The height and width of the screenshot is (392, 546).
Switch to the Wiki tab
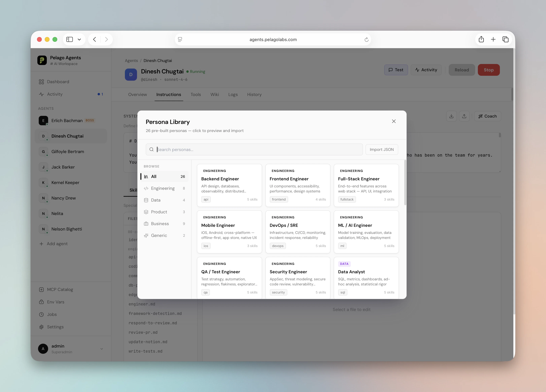[214, 95]
